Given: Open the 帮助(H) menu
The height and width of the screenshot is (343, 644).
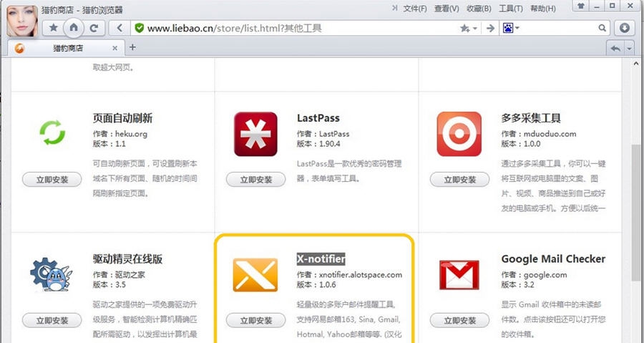Looking at the screenshot, I should (x=543, y=9).
